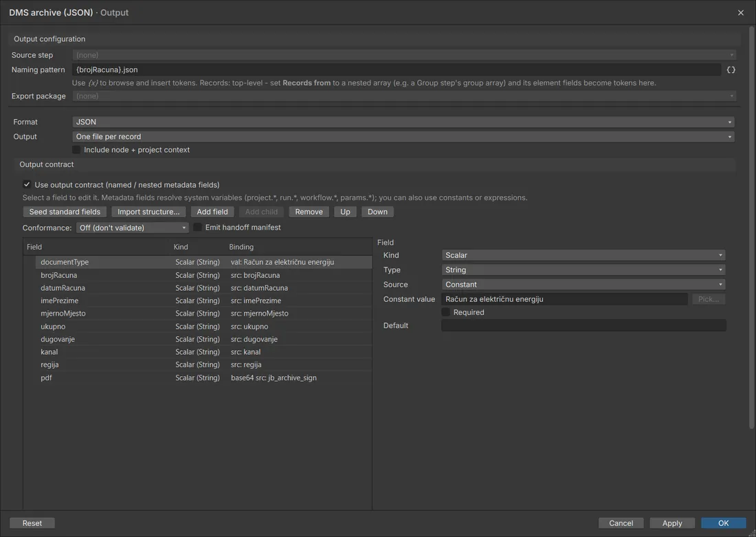Open the Kind dropdown set to Scalar

(x=583, y=255)
